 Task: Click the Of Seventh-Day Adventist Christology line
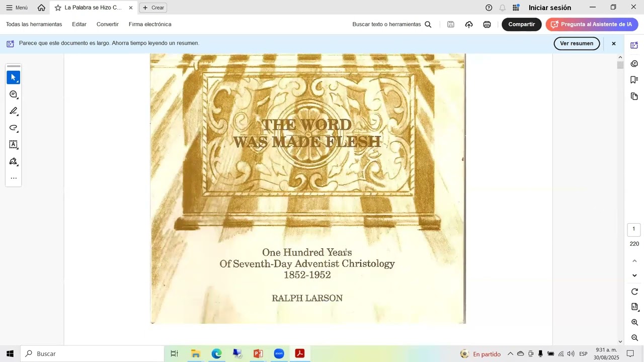click(307, 263)
